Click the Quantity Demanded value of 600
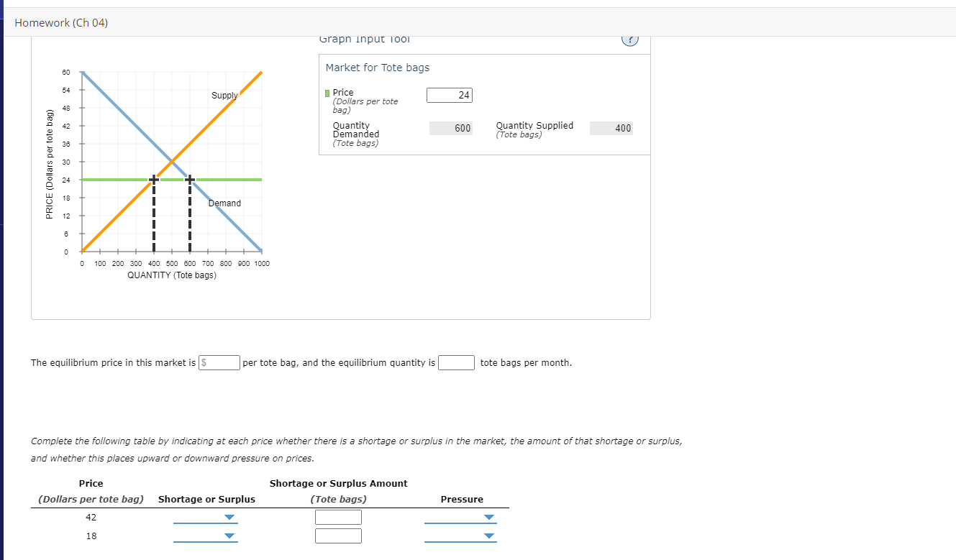This screenshot has width=956, height=560. [x=452, y=128]
